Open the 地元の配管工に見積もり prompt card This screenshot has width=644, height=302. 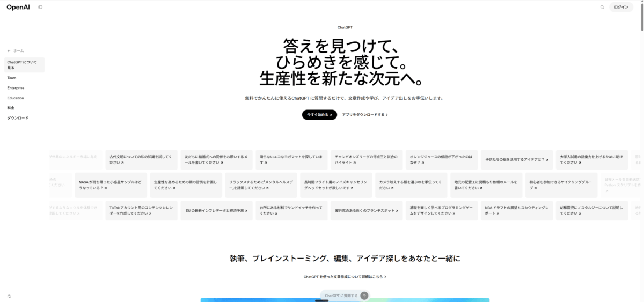[486, 185]
